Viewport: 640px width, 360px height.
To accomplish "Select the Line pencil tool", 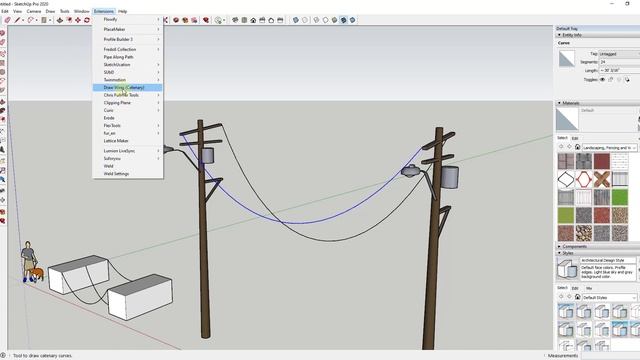I will point(17,20).
